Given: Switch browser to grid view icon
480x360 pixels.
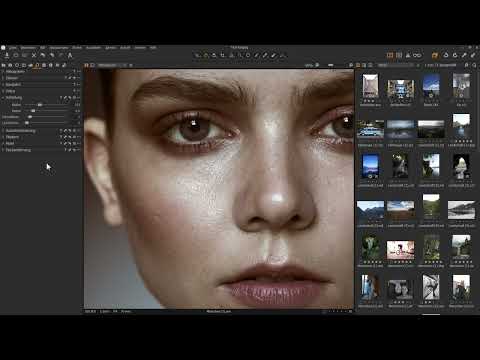Looking at the screenshot, I should pyautogui.click(x=358, y=65).
